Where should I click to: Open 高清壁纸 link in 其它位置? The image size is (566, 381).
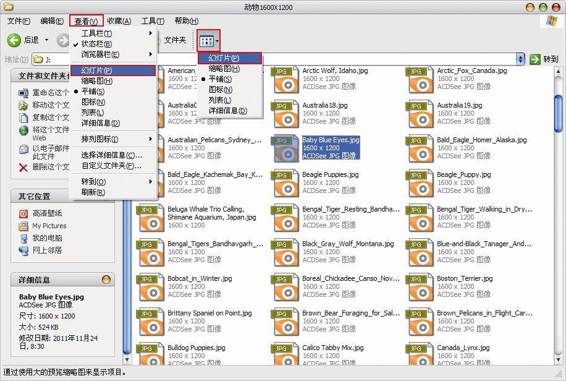point(47,213)
